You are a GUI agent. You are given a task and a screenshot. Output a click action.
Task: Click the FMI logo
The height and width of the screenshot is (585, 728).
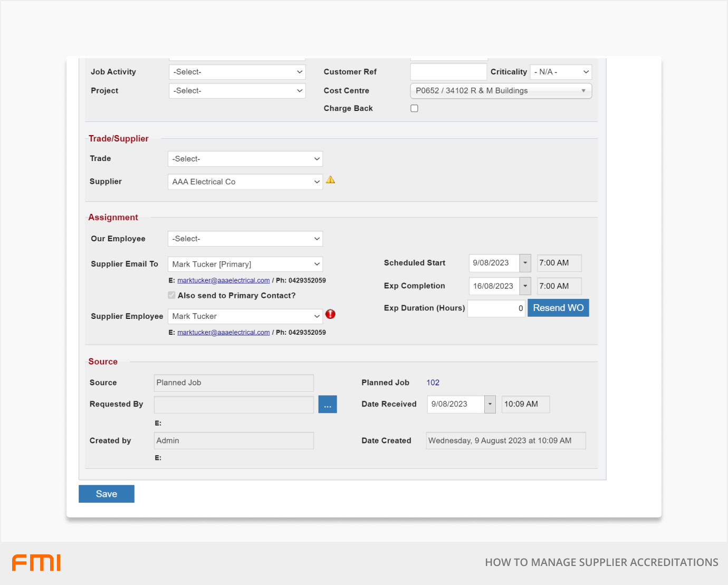click(36, 562)
